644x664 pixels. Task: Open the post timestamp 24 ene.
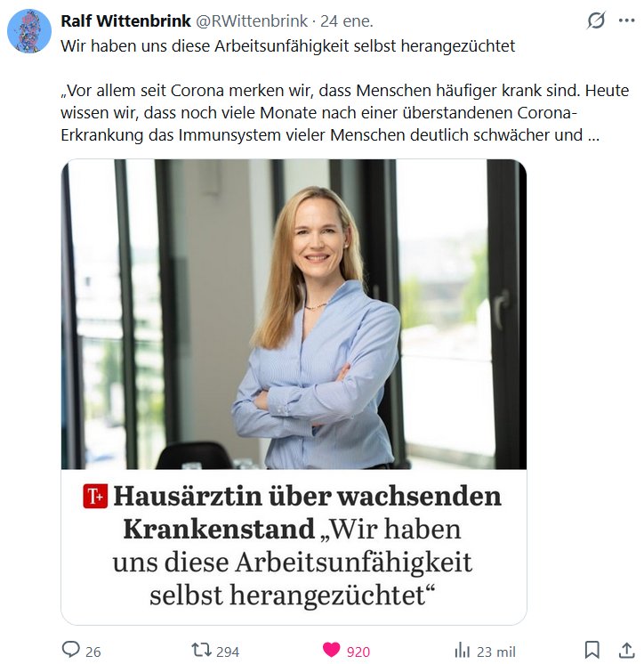[x=347, y=20]
